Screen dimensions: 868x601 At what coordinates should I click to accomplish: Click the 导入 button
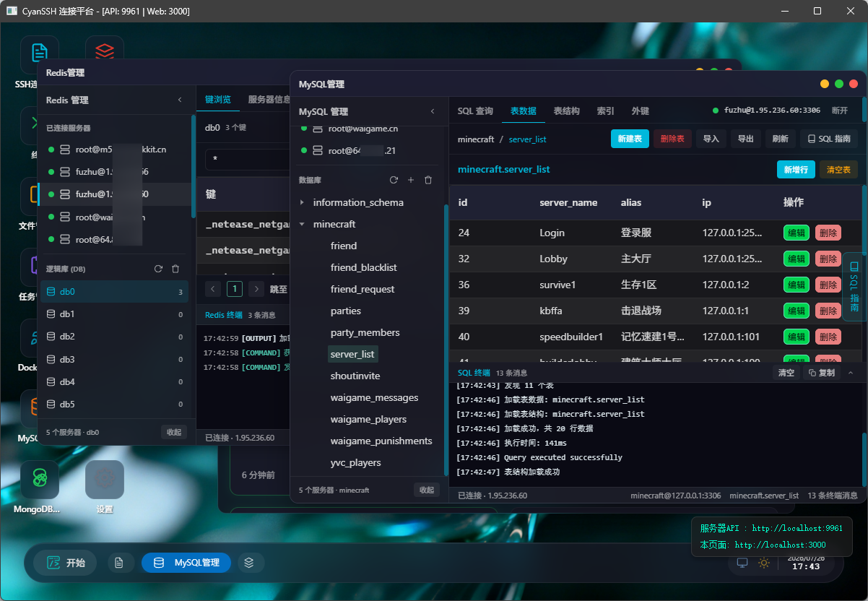click(711, 139)
